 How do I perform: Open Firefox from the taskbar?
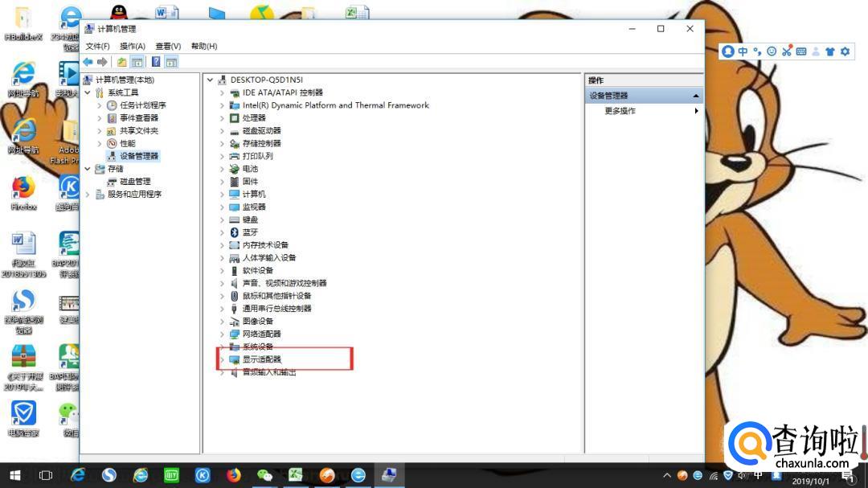coord(234,475)
